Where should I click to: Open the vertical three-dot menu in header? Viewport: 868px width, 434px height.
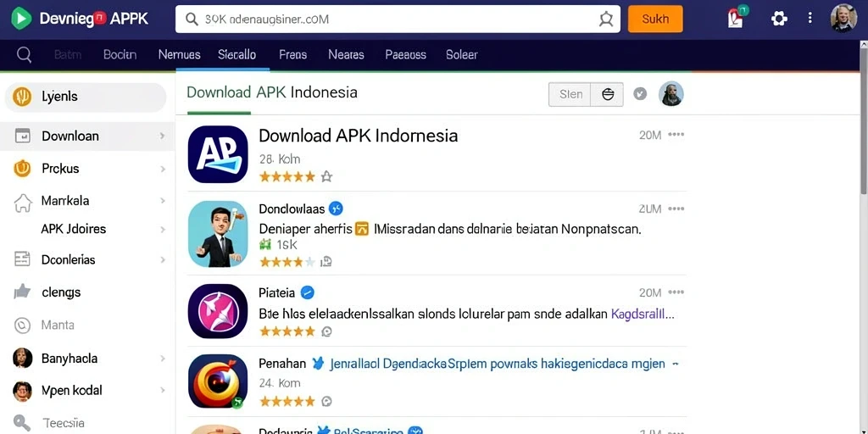pos(810,19)
